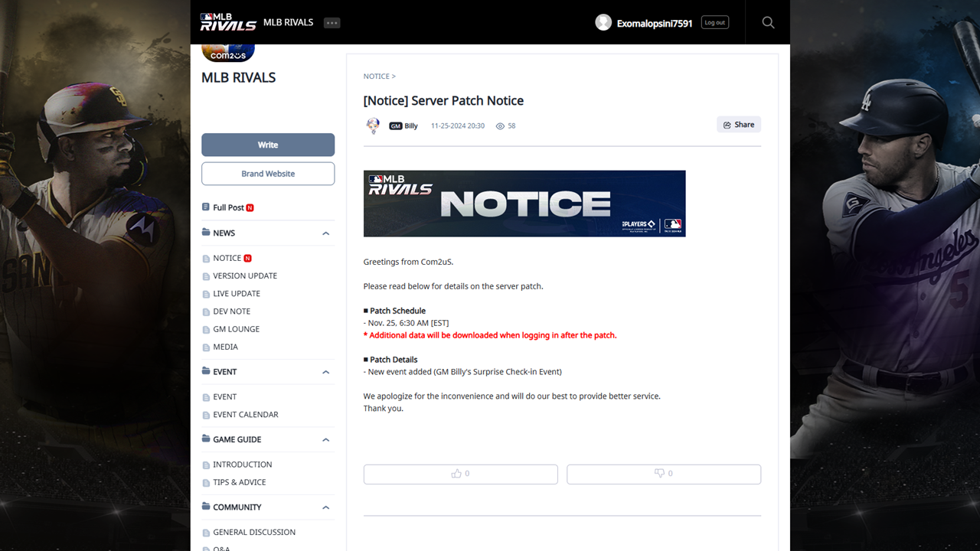Open the VERSION UPDATE board
The width and height of the screenshot is (980, 551).
point(245,275)
